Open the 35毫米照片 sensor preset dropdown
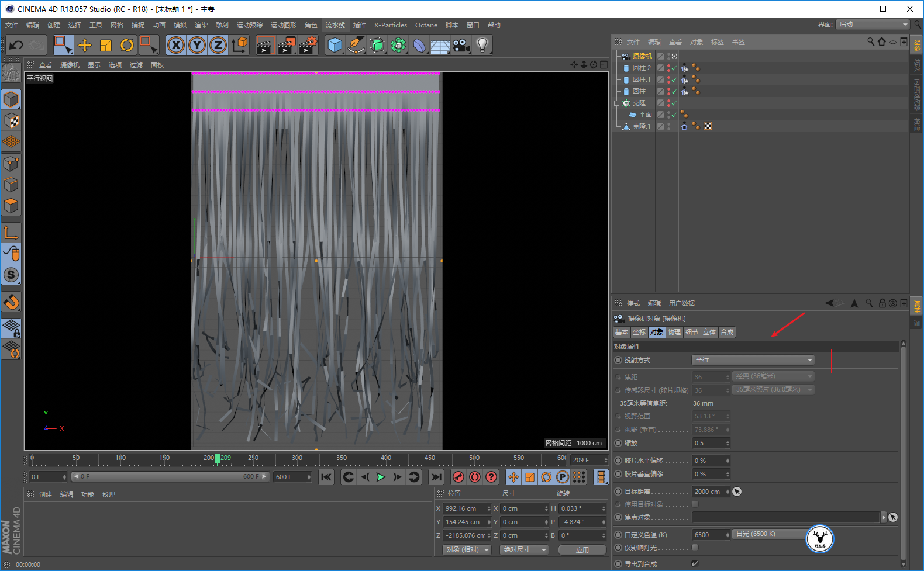 tap(774, 389)
